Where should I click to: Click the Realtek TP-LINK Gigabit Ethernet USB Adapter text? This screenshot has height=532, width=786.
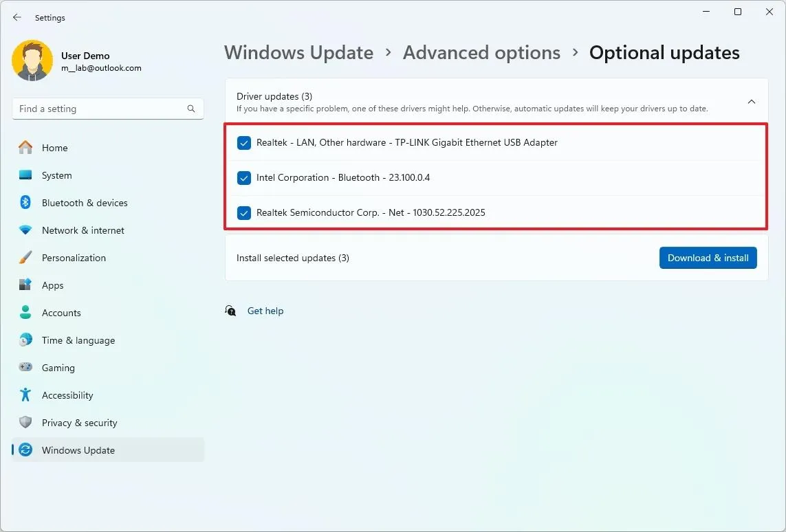click(407, 142)
